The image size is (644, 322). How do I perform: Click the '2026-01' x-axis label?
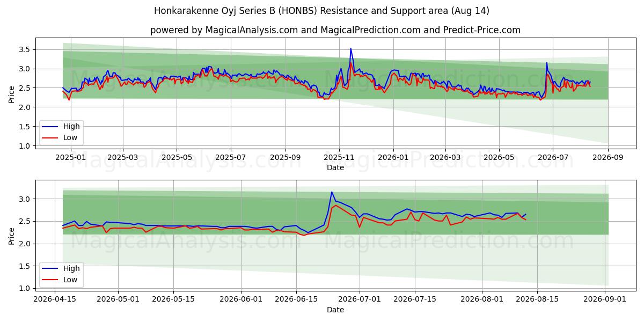[393, 157]
